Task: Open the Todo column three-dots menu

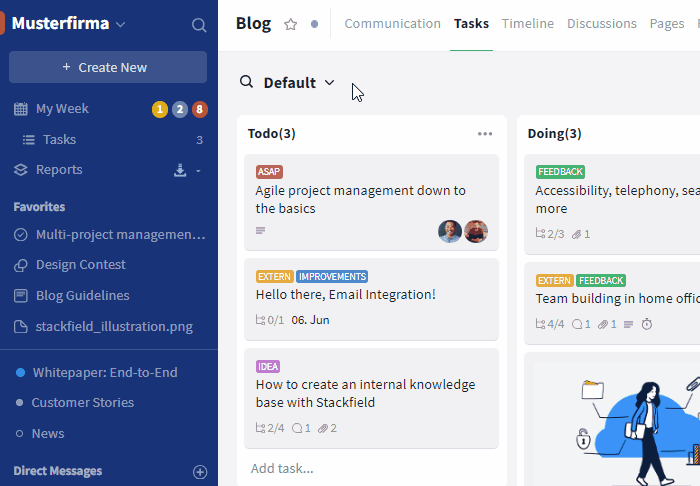Action: pyautogui.click(x=485, y=134)
